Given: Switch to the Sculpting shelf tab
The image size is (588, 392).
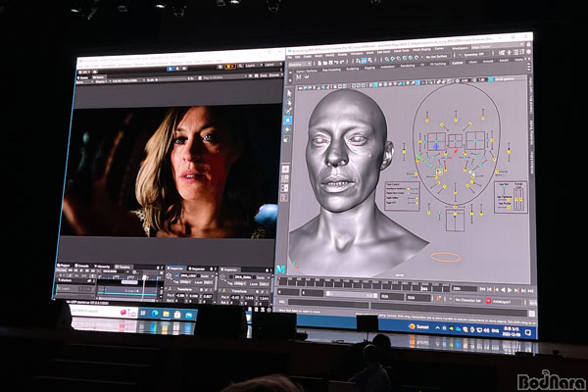Looking at the screenshot, I should point(353,69).
